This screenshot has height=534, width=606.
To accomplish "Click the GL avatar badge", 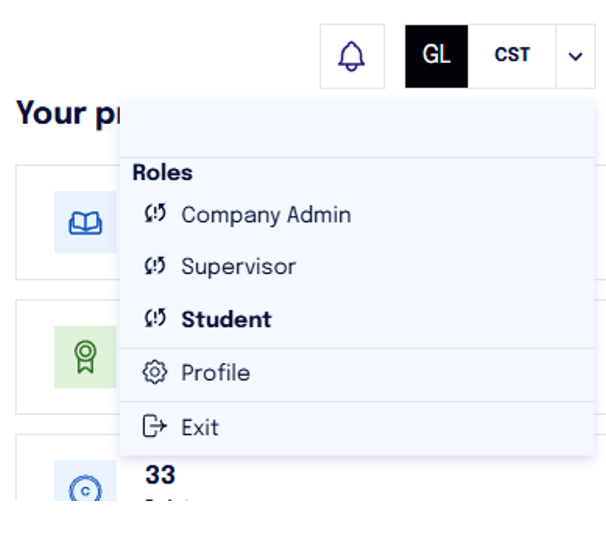I will [x=436, y=56].
